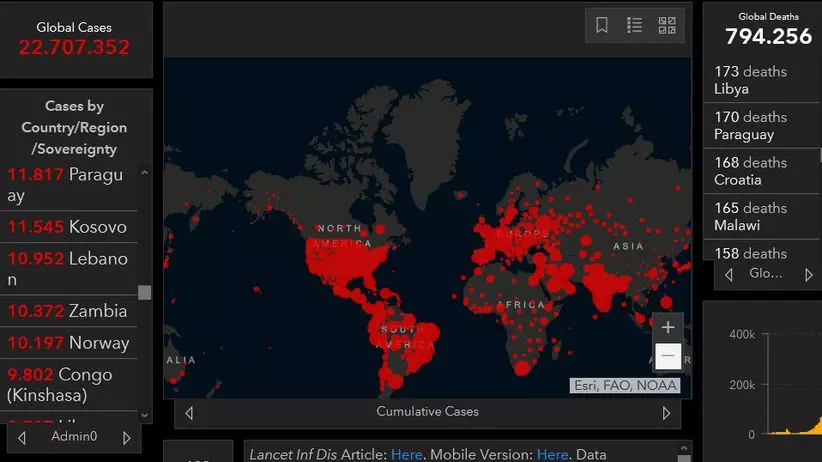Screen dimensions: 822x462
Task: Open the bookmarks icon on map
Action: [x=602, y=26]
